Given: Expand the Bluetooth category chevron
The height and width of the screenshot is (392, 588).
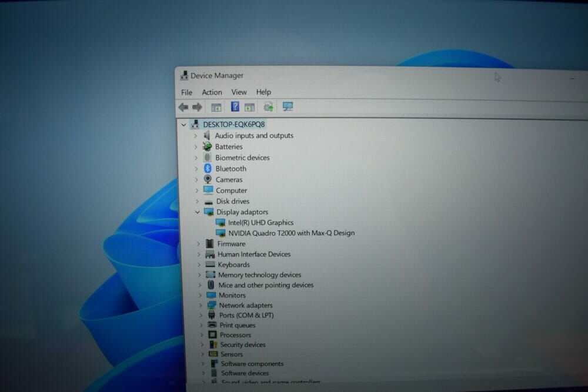Looking at the screenshot, I should coord(196,169).
